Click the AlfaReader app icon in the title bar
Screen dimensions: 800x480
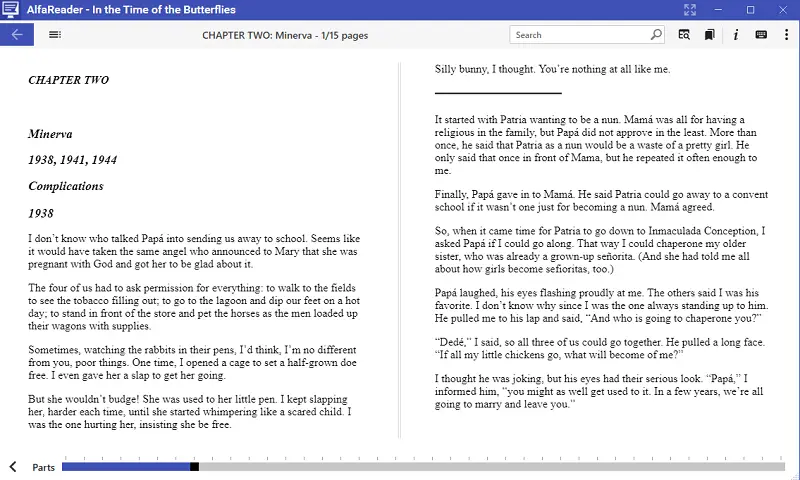click(x=10, y=10)
